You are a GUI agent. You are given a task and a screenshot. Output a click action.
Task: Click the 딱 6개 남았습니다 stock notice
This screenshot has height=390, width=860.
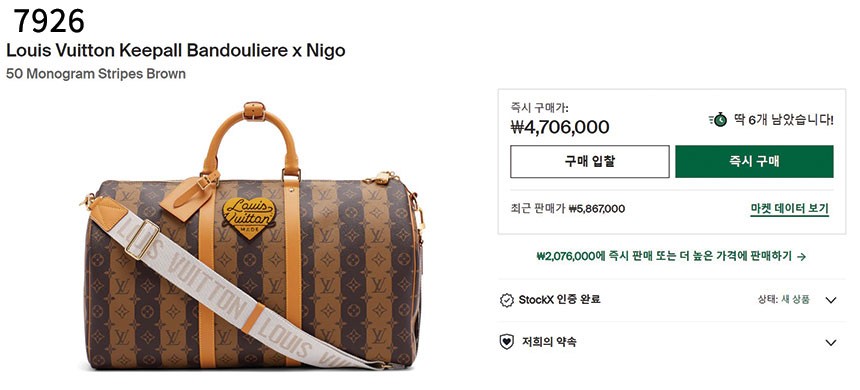(x=784, y=120)
